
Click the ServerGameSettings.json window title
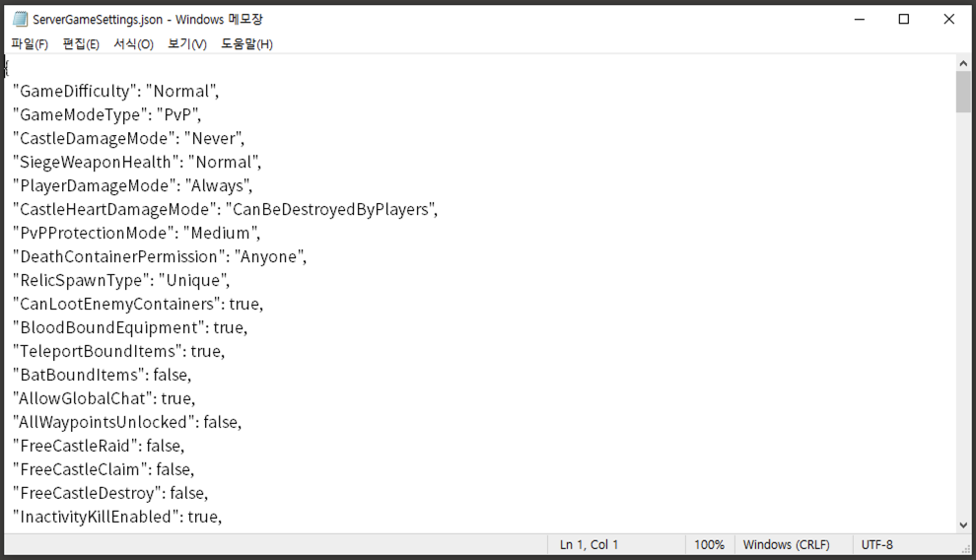click(x=148, y=20)
